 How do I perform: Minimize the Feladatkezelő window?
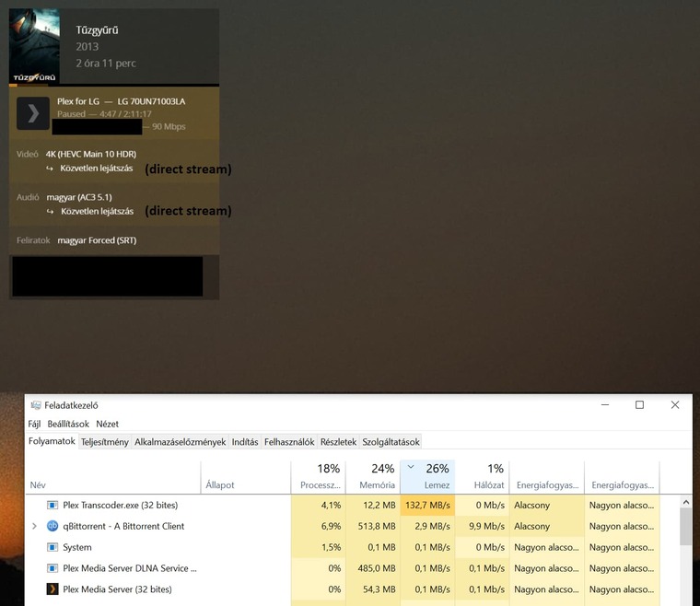[605, 404]
